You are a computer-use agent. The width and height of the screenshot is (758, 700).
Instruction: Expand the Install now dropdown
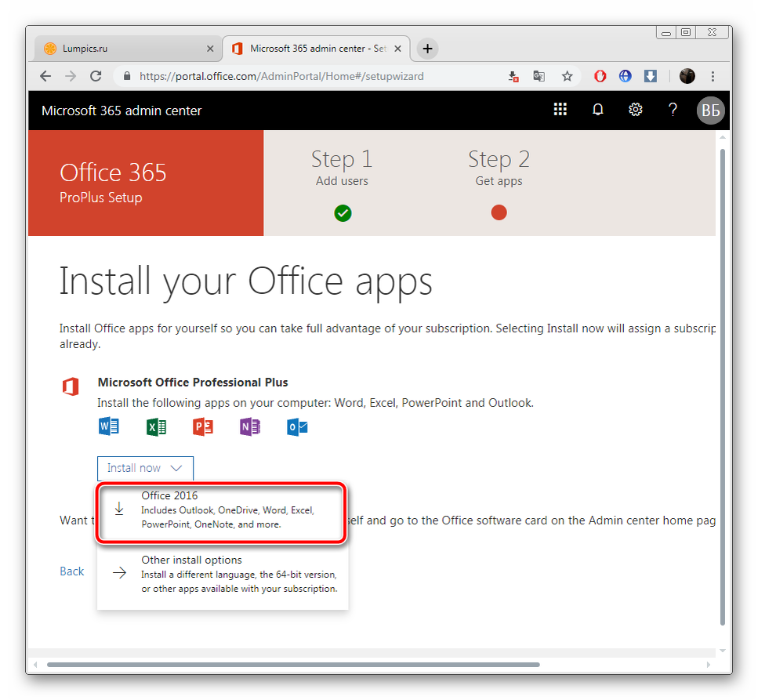coord(145,468)
